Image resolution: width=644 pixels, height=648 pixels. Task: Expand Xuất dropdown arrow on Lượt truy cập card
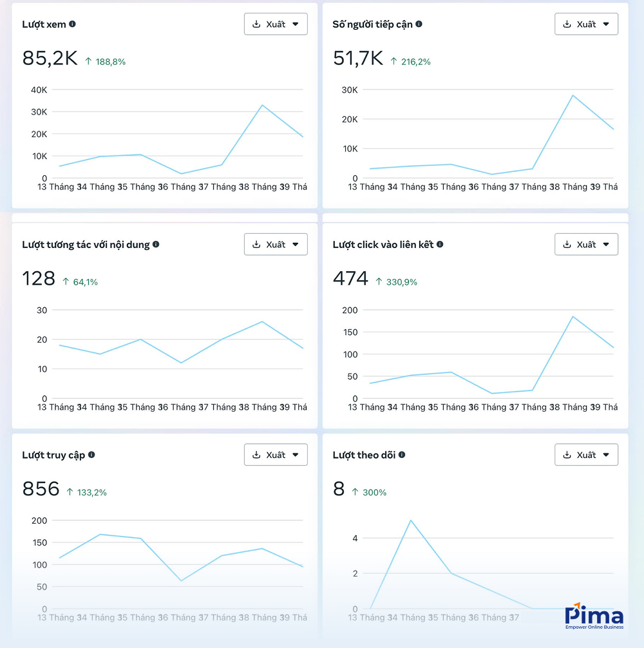coord(296,455)
